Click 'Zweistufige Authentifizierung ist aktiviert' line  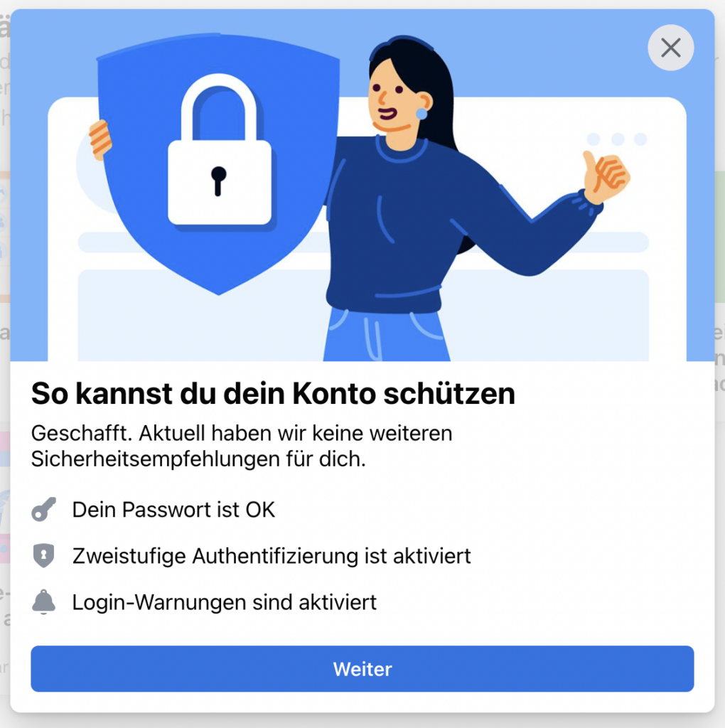[x=272, y=556]
